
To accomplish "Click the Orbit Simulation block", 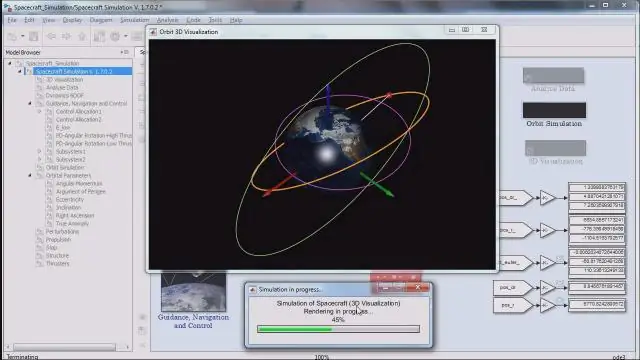I will (x=554, y=110).
